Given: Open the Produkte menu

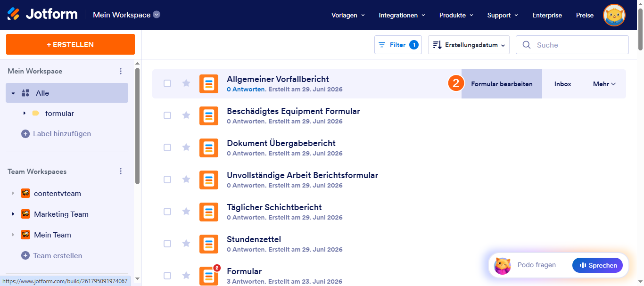Looking at the screenshot, I should [456, 15].
